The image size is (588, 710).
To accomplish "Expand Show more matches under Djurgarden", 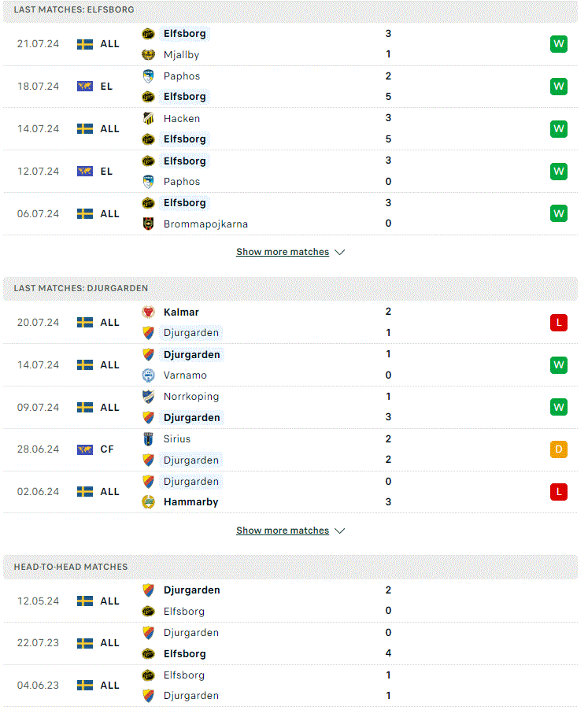I will pyautogui.click(x=283, y=531).
